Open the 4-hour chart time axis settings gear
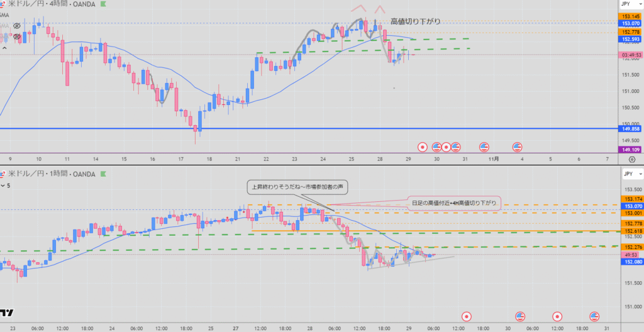This screenshot has width=644, height=332. pos(631,160)
